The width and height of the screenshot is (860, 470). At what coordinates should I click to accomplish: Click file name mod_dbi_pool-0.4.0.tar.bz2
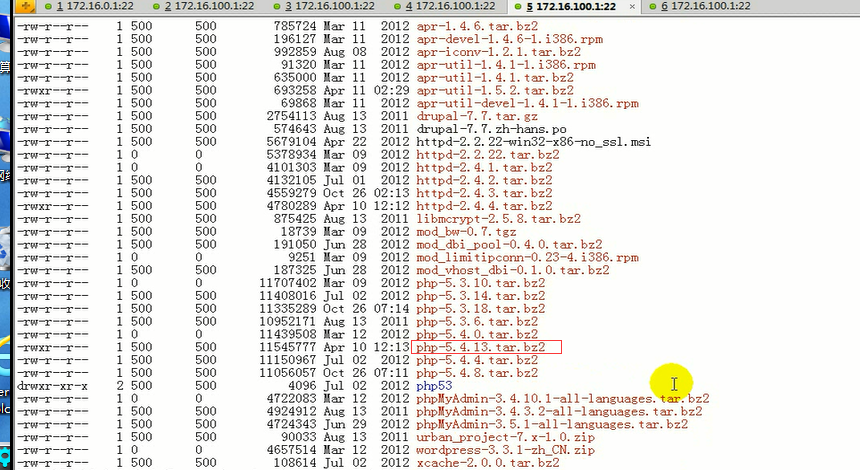(x=510, y=244)
